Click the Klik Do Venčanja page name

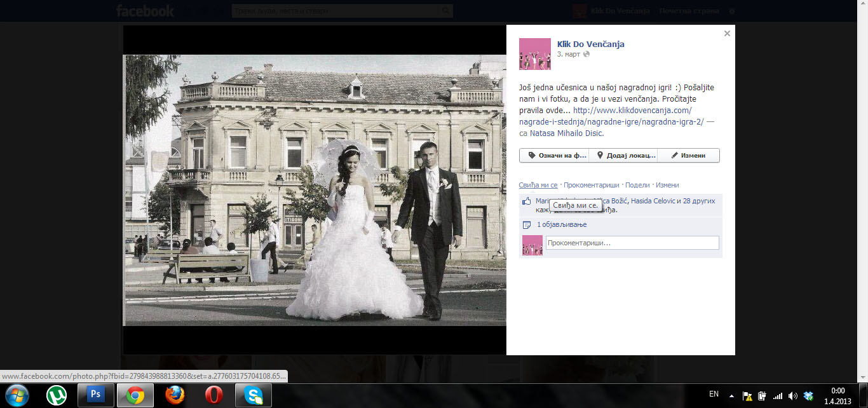coord(590,44)
